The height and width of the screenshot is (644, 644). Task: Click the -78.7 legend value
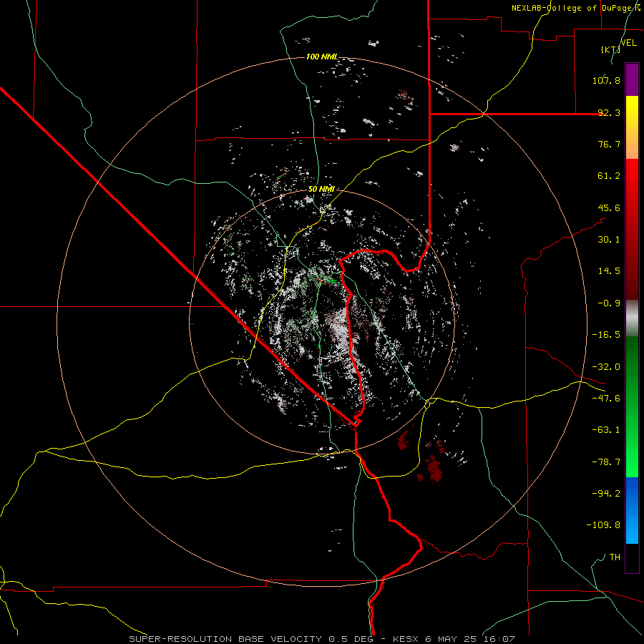606,462
